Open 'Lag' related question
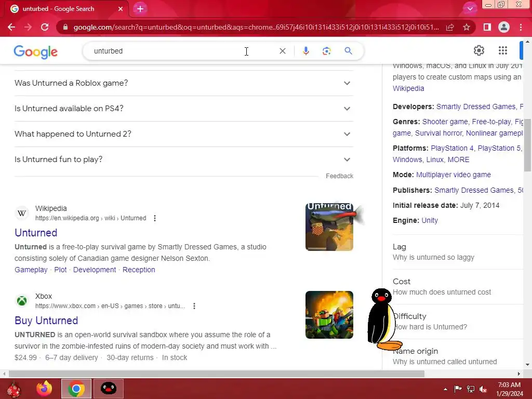 pos(458,252)
